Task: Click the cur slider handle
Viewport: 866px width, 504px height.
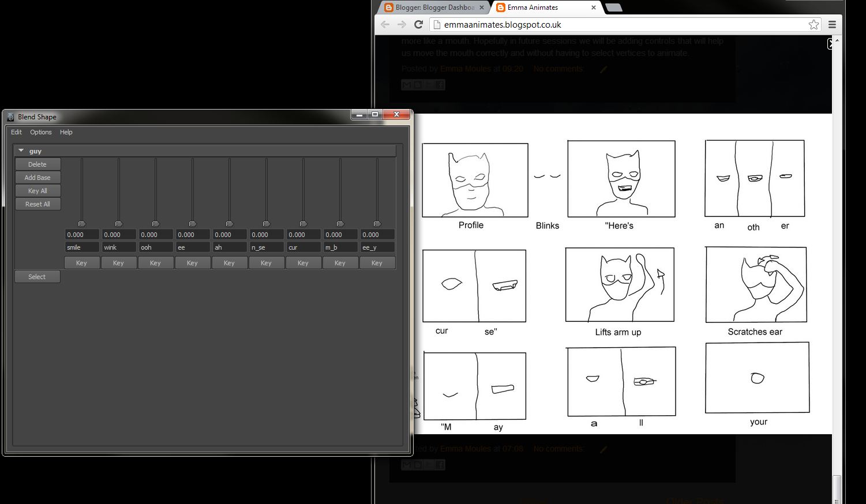Action: pos(303,224)
